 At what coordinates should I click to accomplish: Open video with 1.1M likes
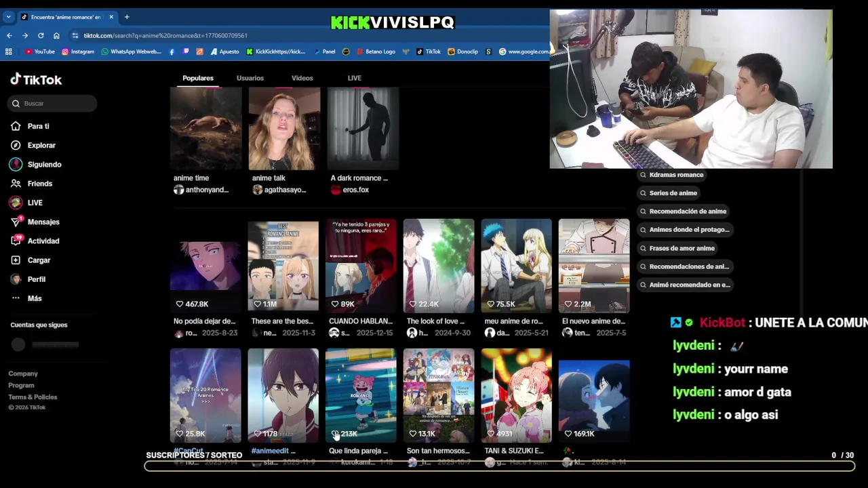point(283,266)
